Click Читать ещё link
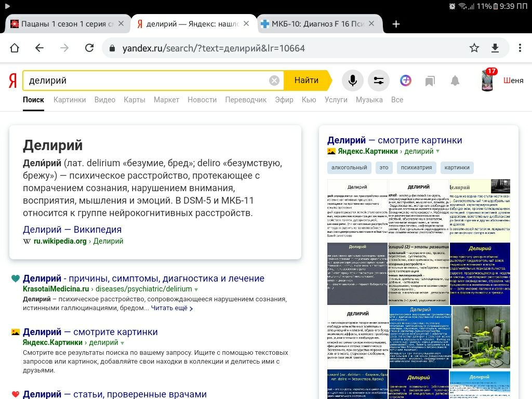 [172, 308]
